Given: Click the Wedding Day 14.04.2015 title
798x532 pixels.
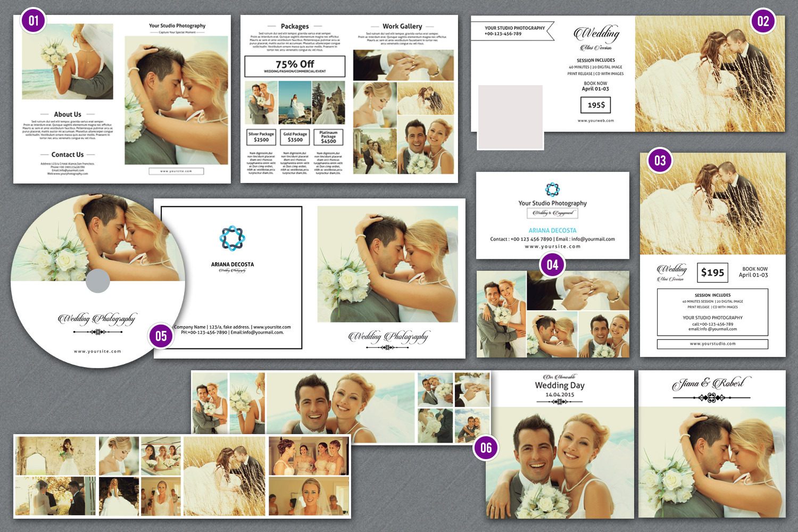Looking at the screenshot, I should pyautogui.click(x=560, y=389).
